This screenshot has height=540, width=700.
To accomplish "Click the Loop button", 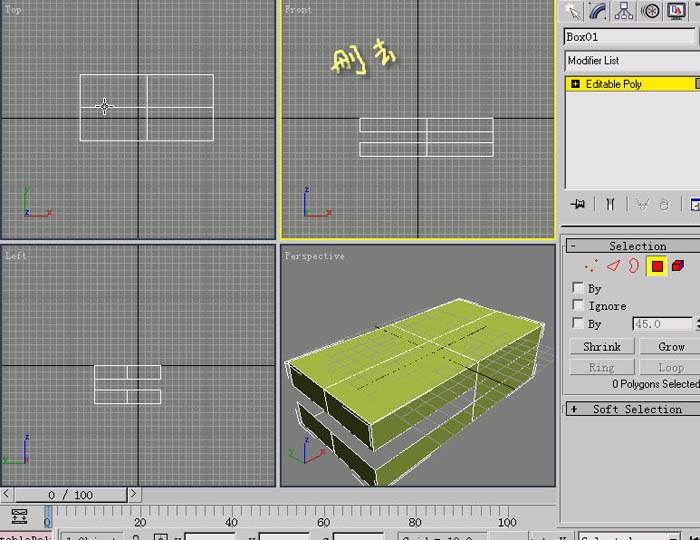I will (x=671, y=367).
